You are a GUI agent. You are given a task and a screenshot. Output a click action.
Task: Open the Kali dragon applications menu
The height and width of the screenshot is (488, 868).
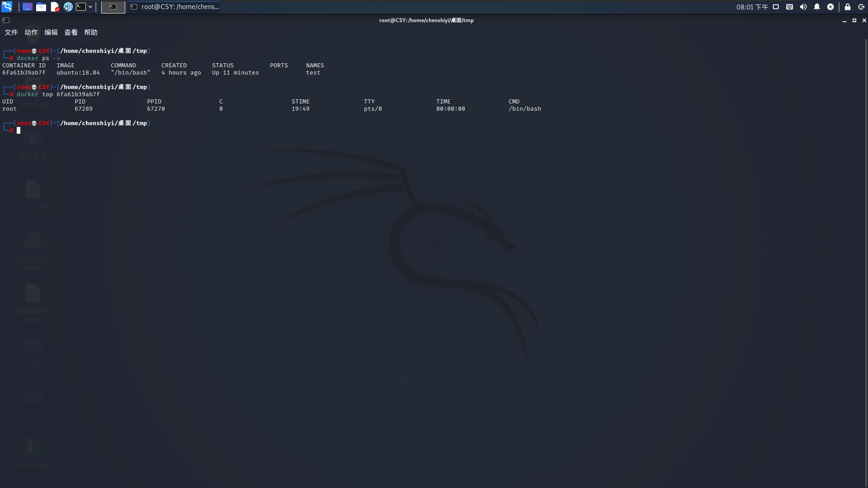7,7
